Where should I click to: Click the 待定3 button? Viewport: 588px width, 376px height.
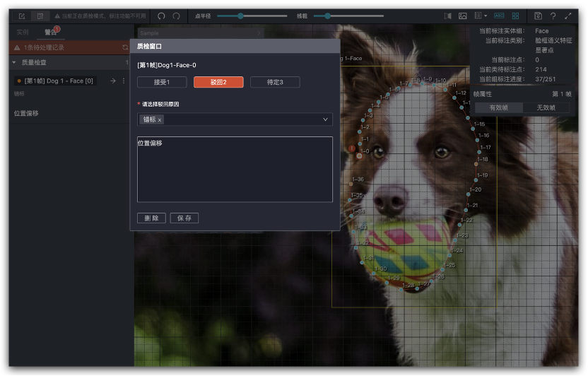275,82
